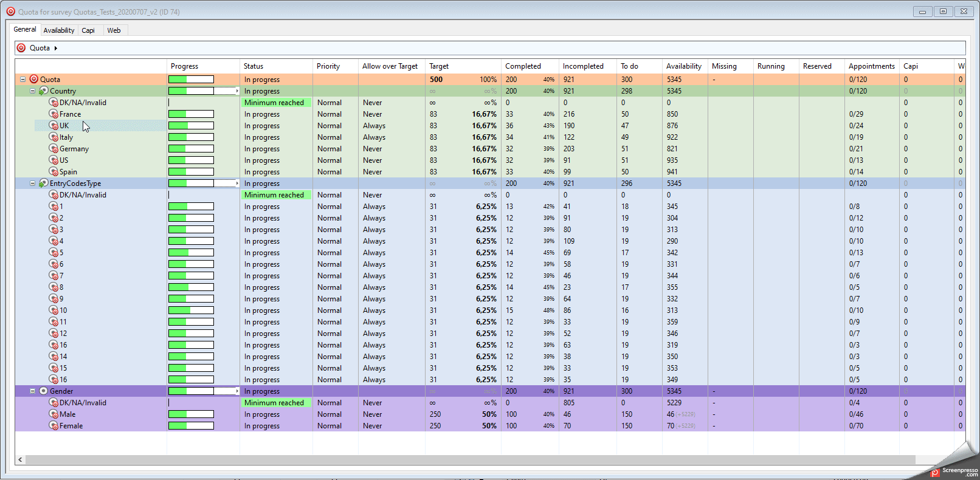Click the UK quota cell icon

click(53, 125)
